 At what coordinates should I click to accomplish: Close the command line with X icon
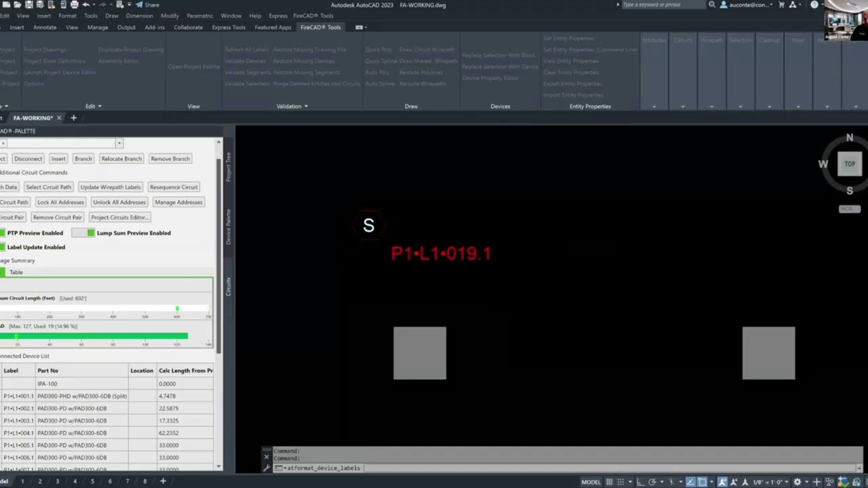[267, 457]
